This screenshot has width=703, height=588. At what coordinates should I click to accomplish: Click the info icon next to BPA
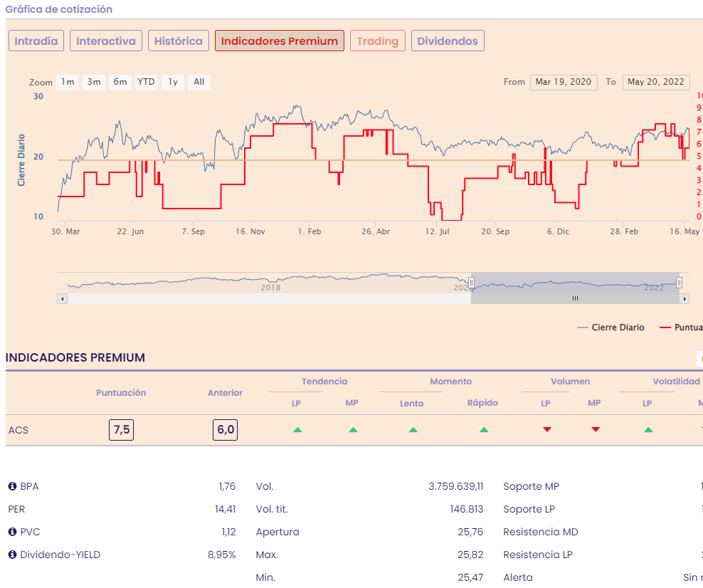pos(12,486)
